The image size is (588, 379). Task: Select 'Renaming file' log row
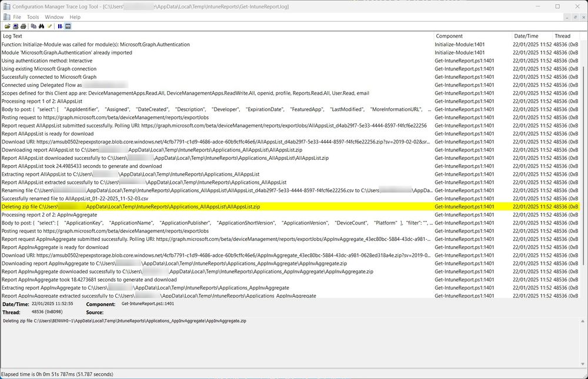point(290,190)
